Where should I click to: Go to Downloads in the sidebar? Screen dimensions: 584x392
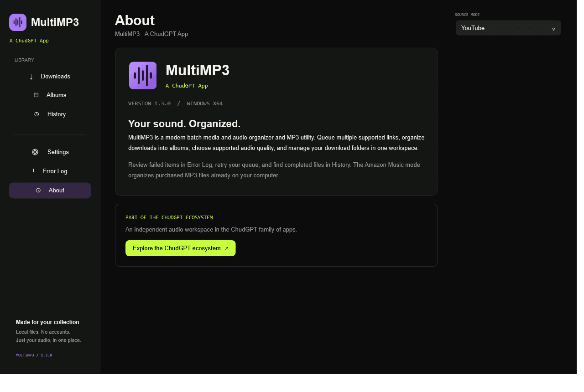pos(50,77)
